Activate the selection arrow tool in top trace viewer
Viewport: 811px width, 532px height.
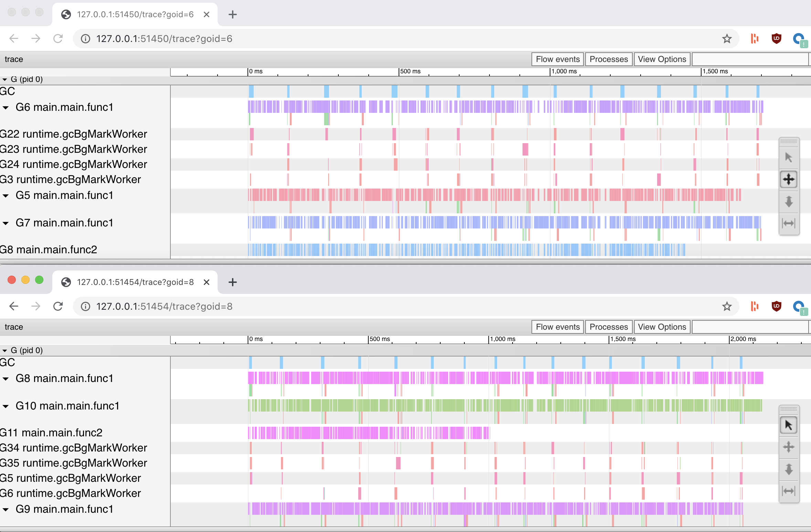coord(789,157)
